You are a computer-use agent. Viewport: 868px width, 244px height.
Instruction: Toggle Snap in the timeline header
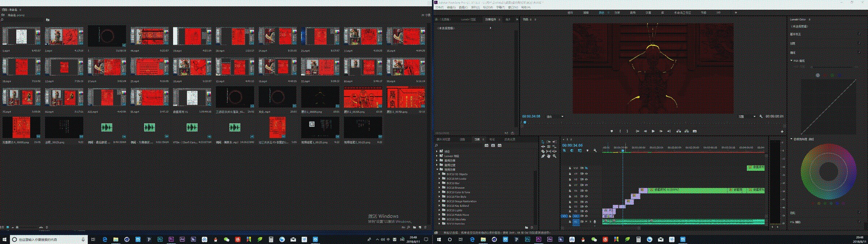tap(571, 150)
